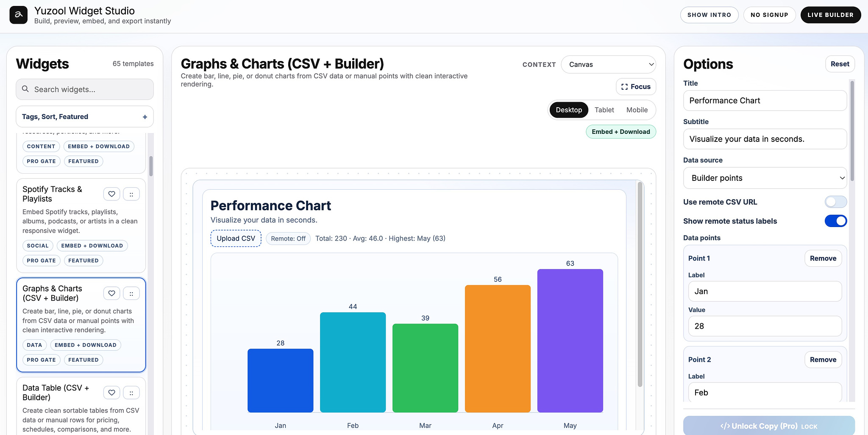Viewport: 868px width, 435px height.
Task: Click the Title input field
Action: coord(765,100)
